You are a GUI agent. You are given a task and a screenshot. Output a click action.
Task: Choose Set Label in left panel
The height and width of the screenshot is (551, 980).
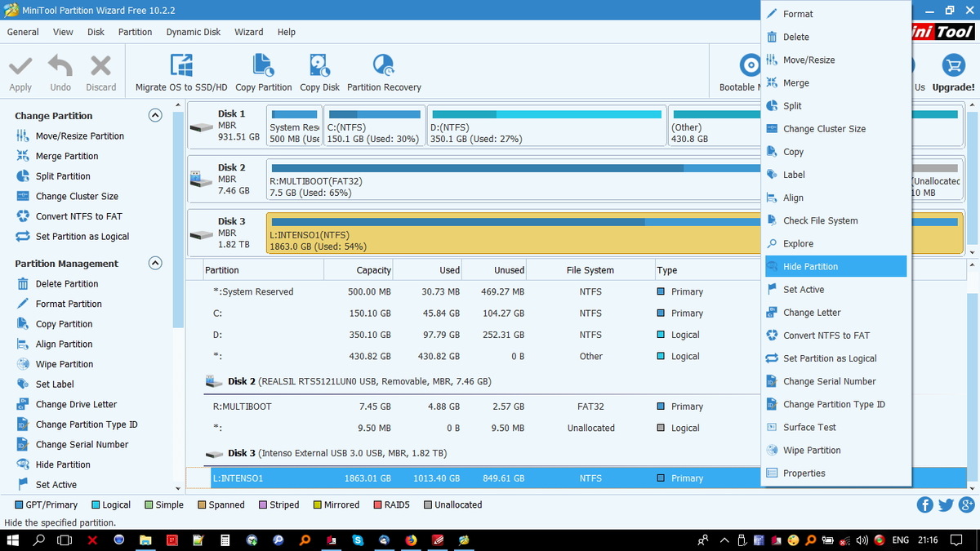coord(55,384)
